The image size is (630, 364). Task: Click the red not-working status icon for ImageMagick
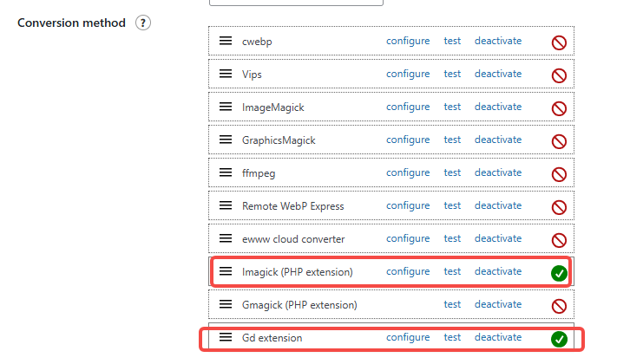559,108
